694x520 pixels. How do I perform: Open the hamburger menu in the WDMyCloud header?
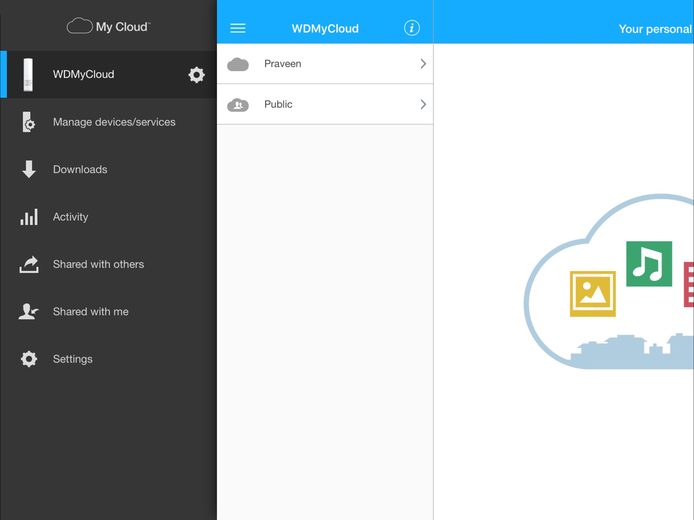click(x=238, y=28)
